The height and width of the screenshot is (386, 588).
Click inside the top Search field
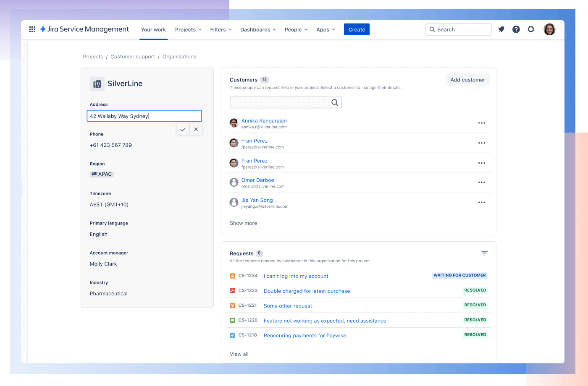(458, 29)
